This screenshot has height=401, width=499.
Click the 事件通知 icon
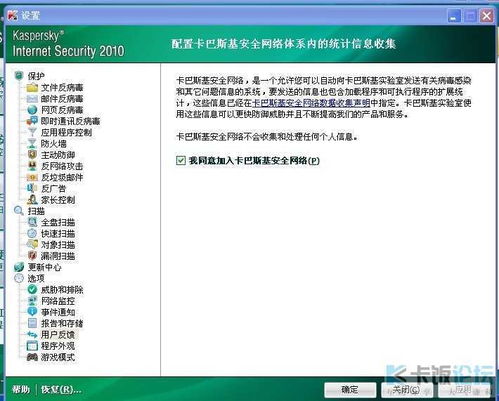coord(32,312)
